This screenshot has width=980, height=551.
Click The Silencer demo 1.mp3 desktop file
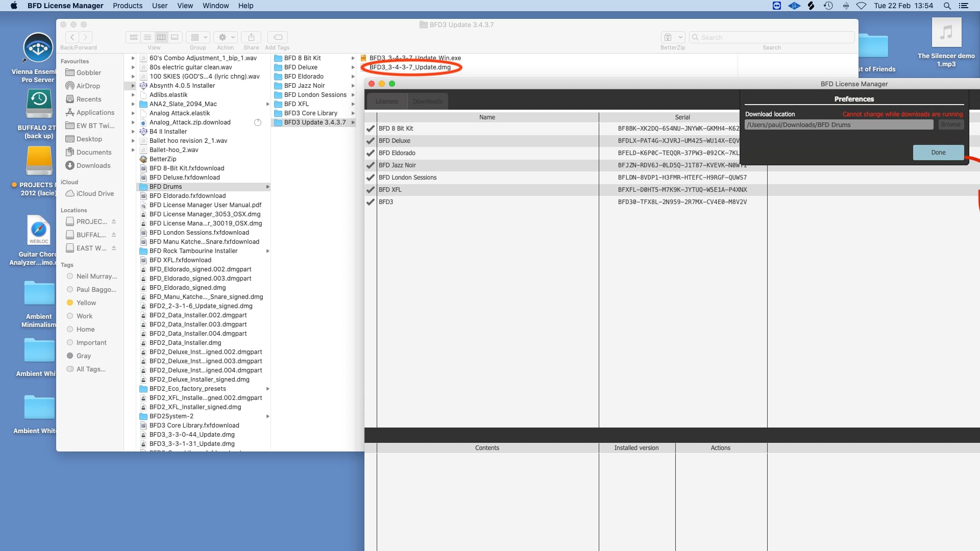[946, 43]
